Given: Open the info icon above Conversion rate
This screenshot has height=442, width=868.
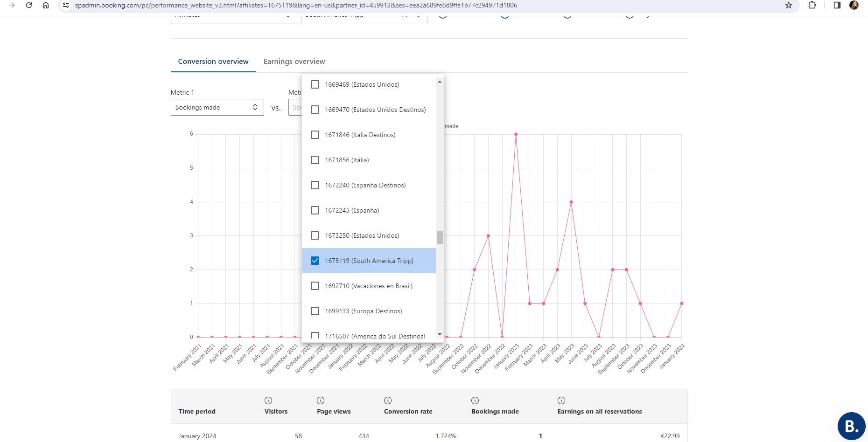Looking at the screenshot, I should pos(388,401).
